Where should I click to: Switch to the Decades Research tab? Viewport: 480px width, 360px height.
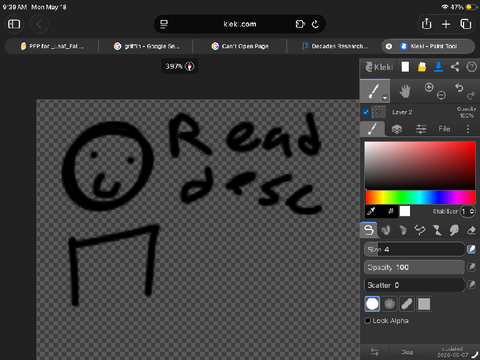point(334,46)
